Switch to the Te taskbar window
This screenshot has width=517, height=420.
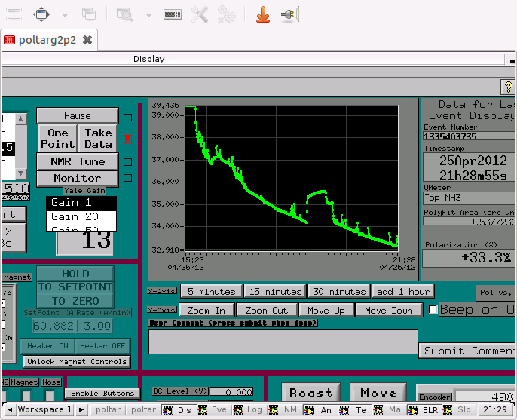tap(353, 410)
